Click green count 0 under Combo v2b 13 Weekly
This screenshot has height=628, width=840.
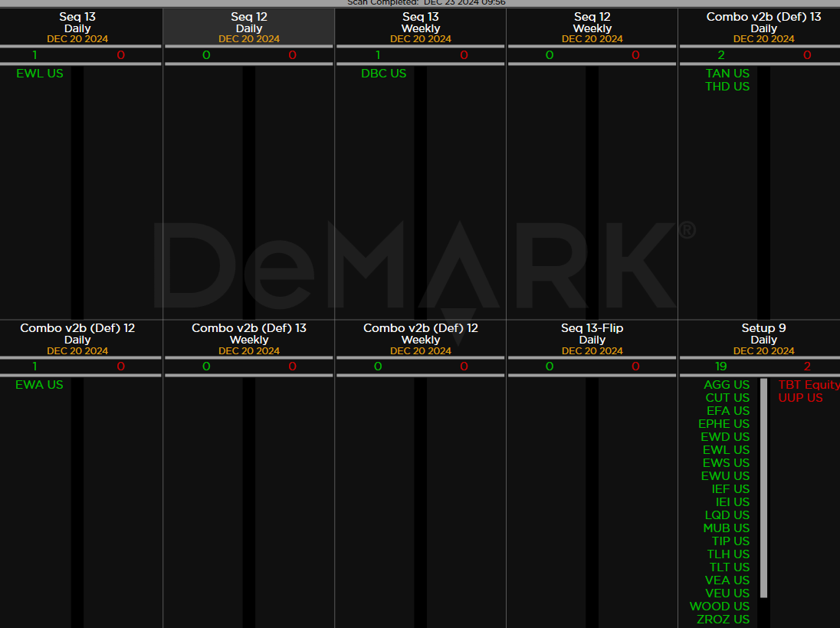pos(206,367)
